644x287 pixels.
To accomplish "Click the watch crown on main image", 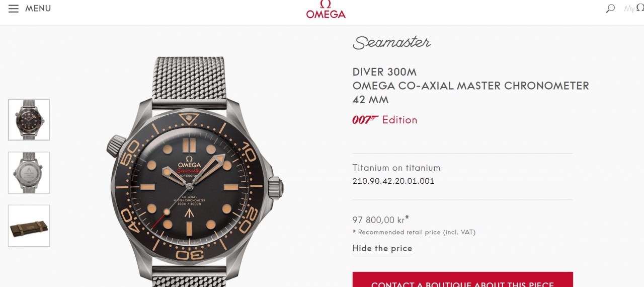I will pos(275,187).
